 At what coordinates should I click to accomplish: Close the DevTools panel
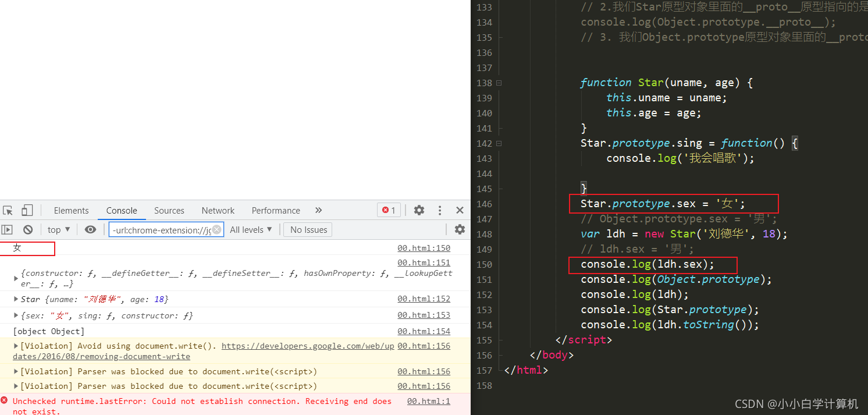460,211
